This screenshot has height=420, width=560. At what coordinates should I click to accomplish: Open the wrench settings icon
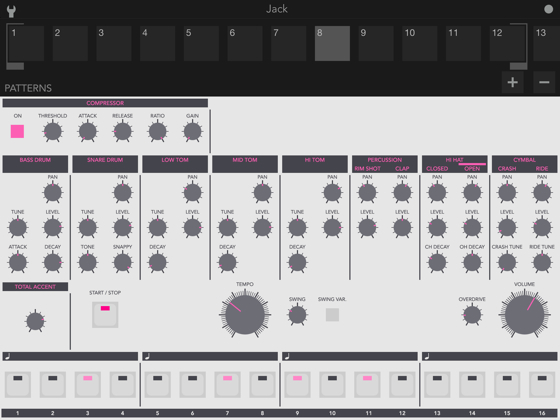11,11
